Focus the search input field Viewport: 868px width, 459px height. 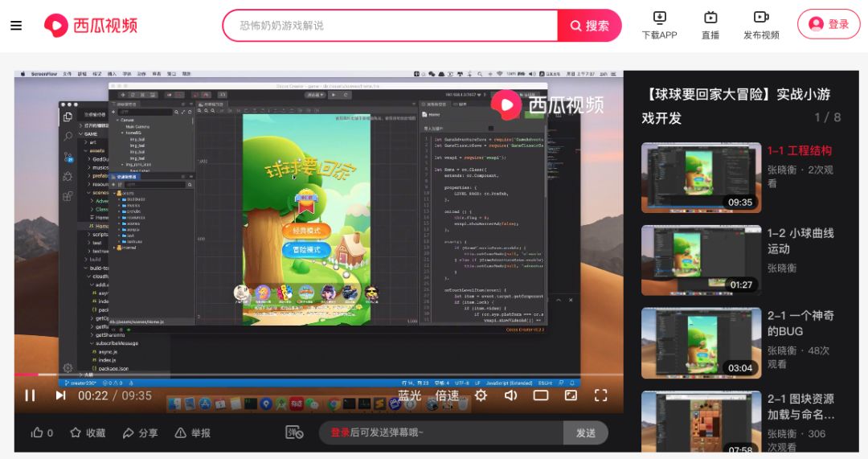tap(391, 26)
